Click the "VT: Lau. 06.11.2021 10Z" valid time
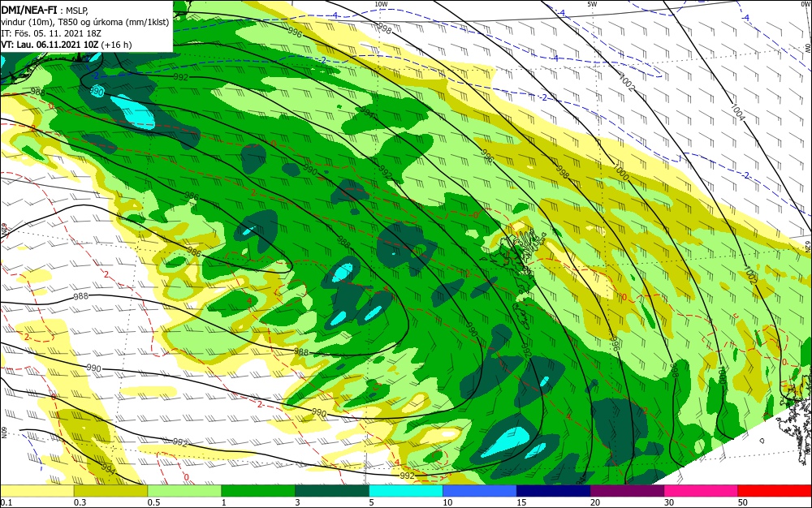 pyautogui.click(x=50, y=45)
